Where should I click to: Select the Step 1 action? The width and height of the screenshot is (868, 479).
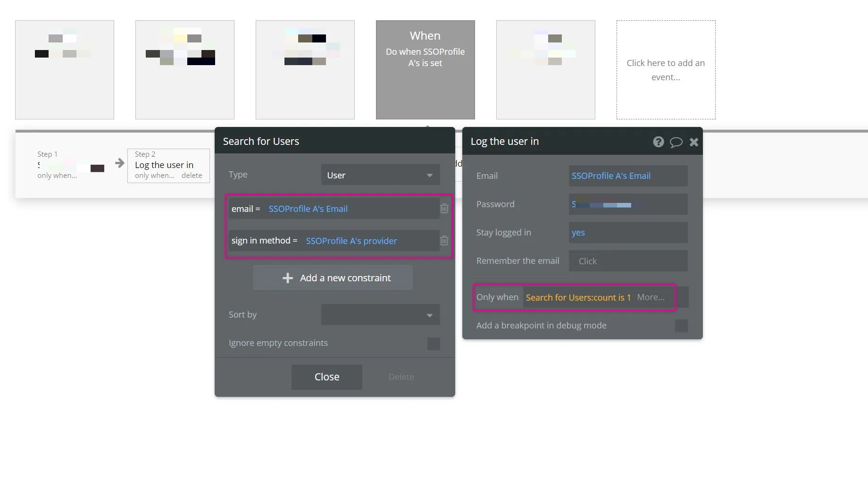tap(71, 165)
